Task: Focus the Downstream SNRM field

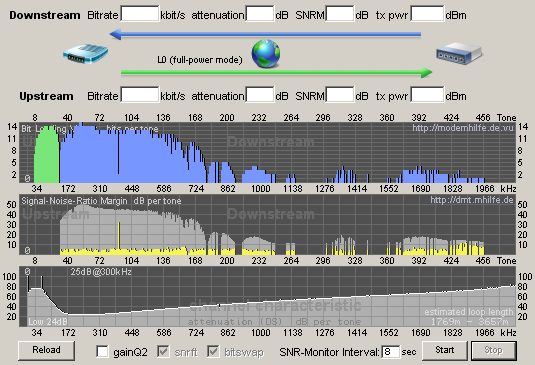Action: (x=340, y=14)
